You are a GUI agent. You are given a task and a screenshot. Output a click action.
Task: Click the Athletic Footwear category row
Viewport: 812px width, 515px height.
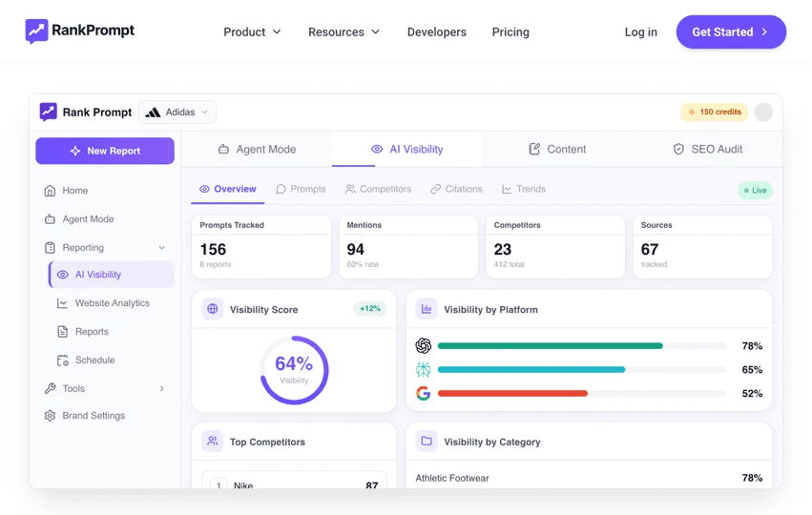tap(589, 478)
